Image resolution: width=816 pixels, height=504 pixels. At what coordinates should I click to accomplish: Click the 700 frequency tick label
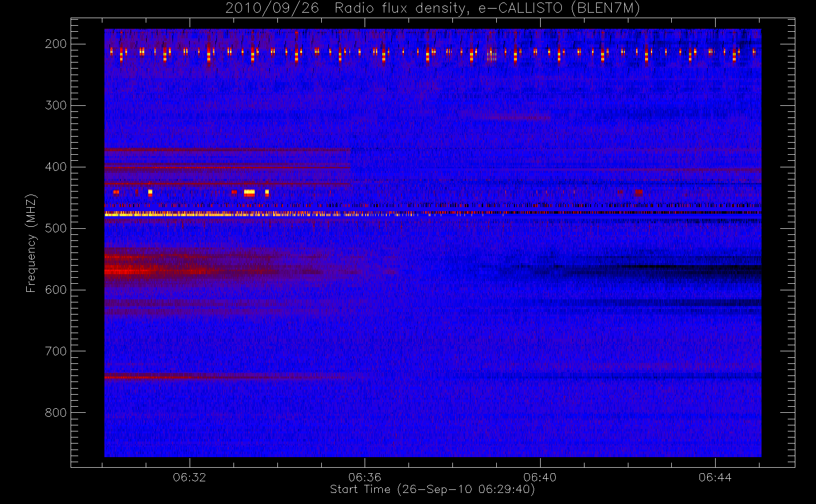[56, 351]
